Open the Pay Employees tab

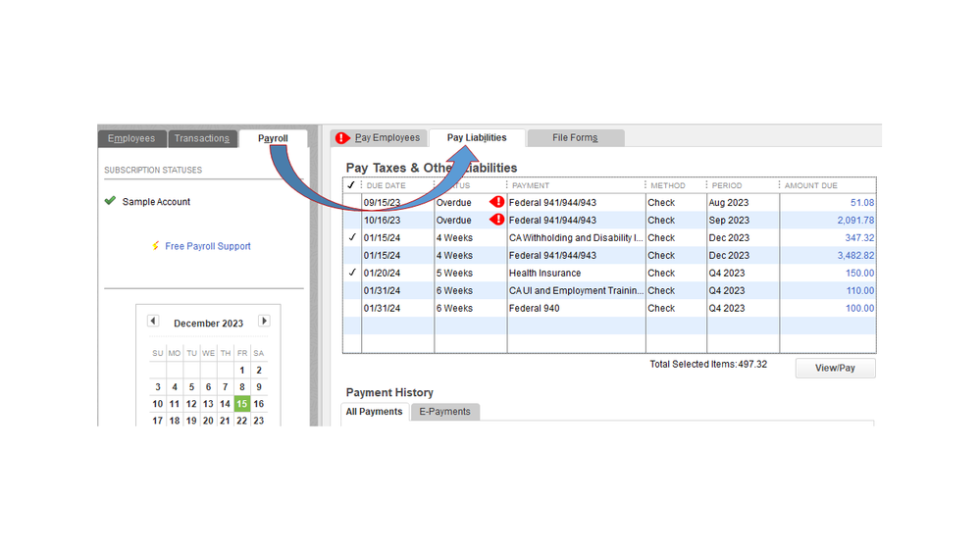pyautogui.click(x=380, y=137)
